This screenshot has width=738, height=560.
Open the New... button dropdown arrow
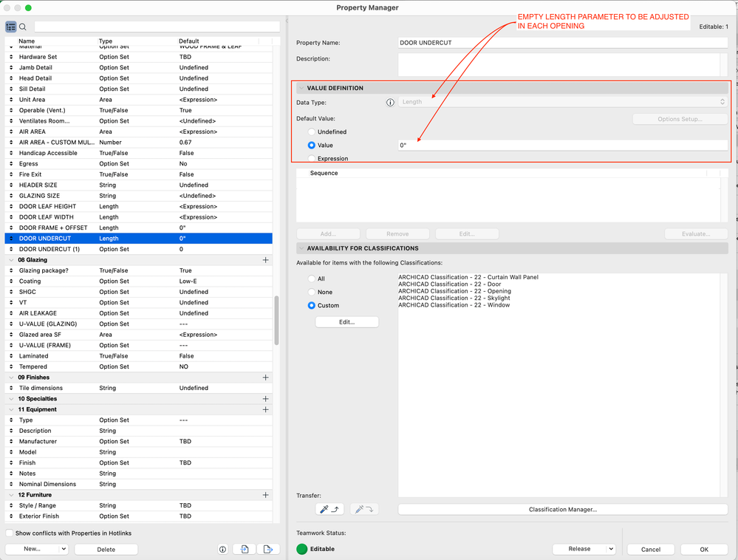(64, 549)
